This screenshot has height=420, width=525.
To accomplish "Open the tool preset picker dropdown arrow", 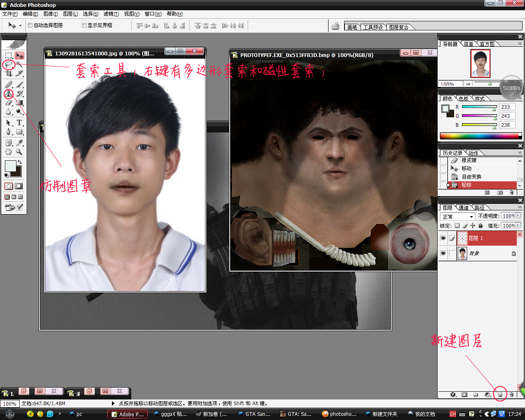I will point(20,26).
